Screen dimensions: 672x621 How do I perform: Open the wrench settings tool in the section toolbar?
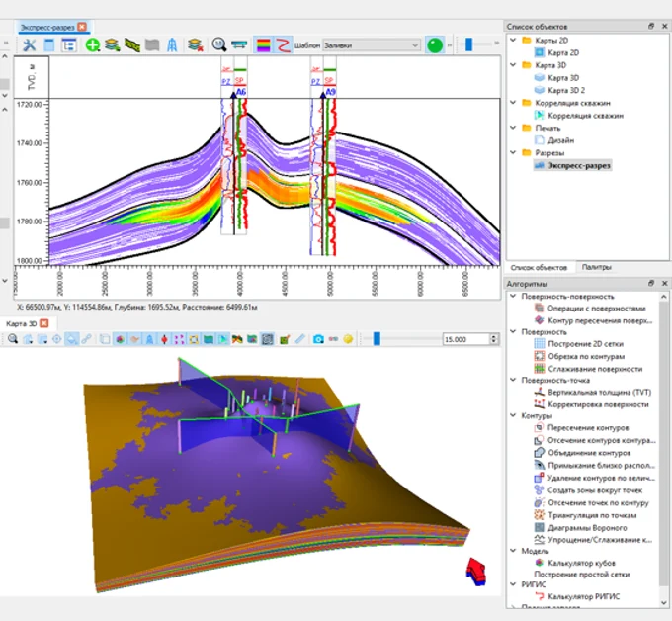tap(29, 45)
